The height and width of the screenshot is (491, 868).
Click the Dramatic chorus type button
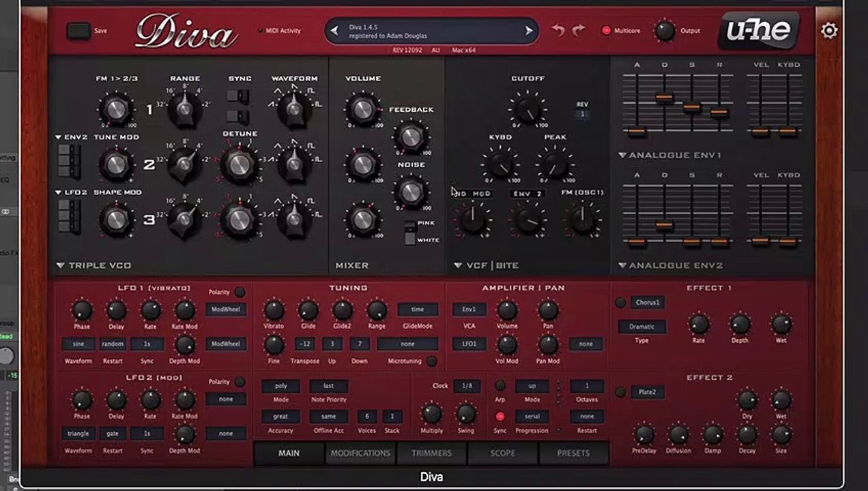point(641,327)
